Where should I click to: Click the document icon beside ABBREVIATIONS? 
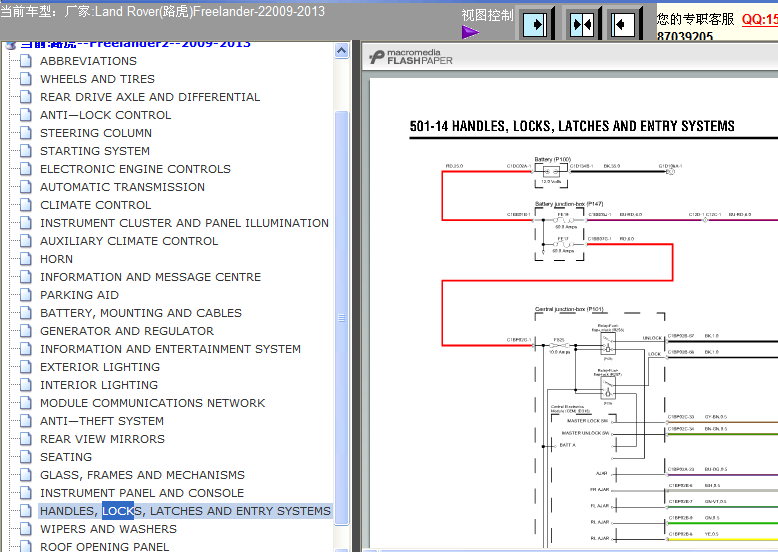tap(26, 61)
